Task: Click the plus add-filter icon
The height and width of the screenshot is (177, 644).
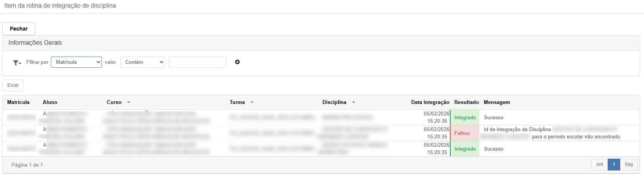Action: click(x=237, y=62)
